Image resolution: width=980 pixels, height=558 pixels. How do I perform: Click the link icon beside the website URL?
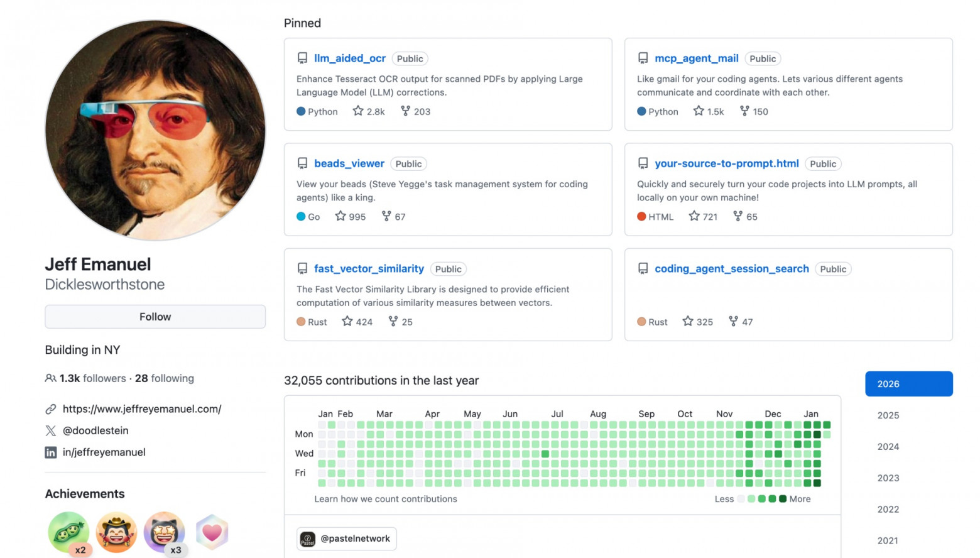[51, 409]
